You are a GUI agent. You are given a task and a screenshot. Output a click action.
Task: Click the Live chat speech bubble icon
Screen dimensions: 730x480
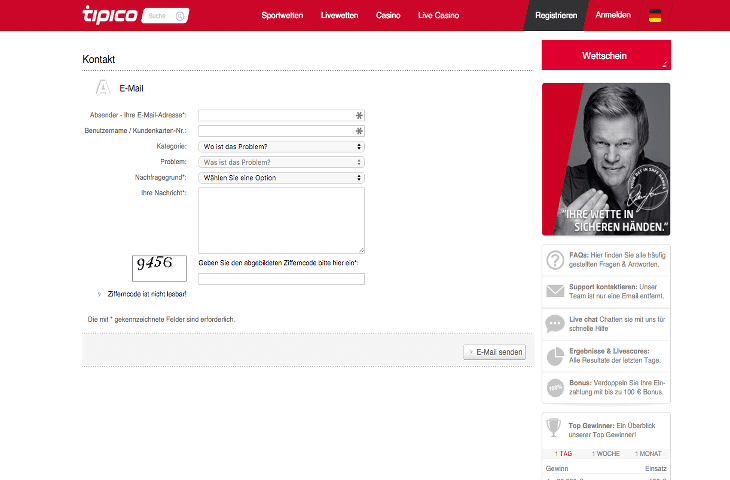pos(555,324)
